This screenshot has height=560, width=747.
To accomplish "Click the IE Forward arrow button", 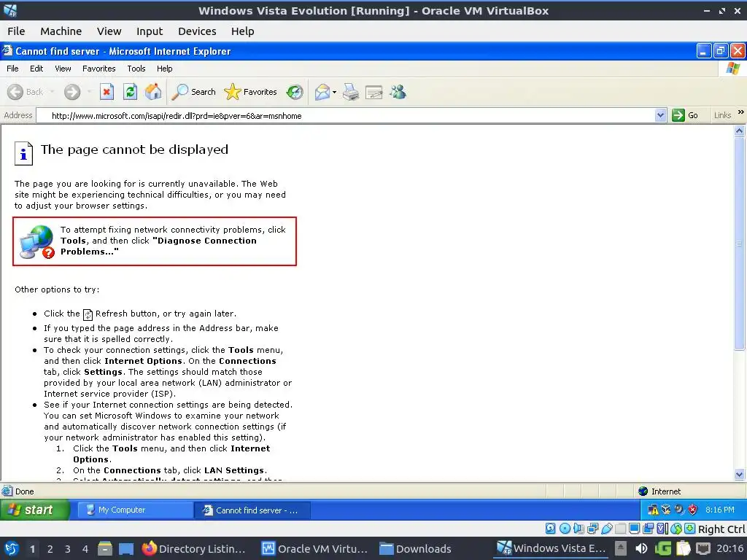I will point(72,92).
